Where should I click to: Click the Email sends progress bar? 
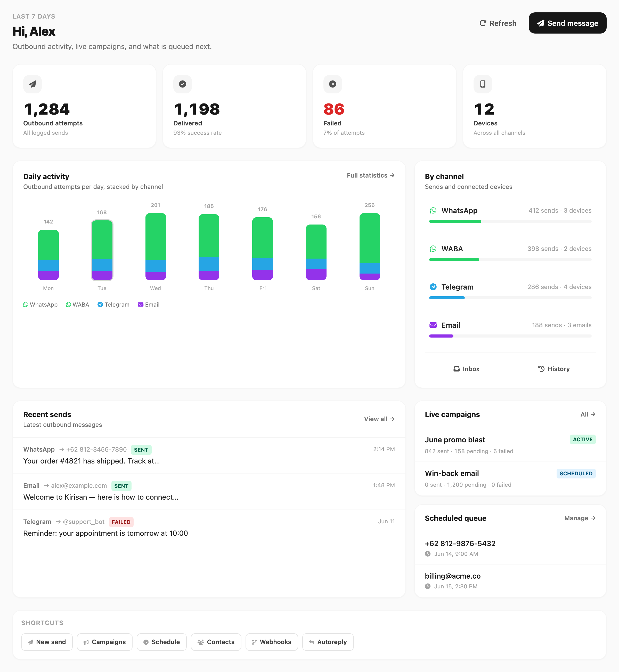point(510,336)
